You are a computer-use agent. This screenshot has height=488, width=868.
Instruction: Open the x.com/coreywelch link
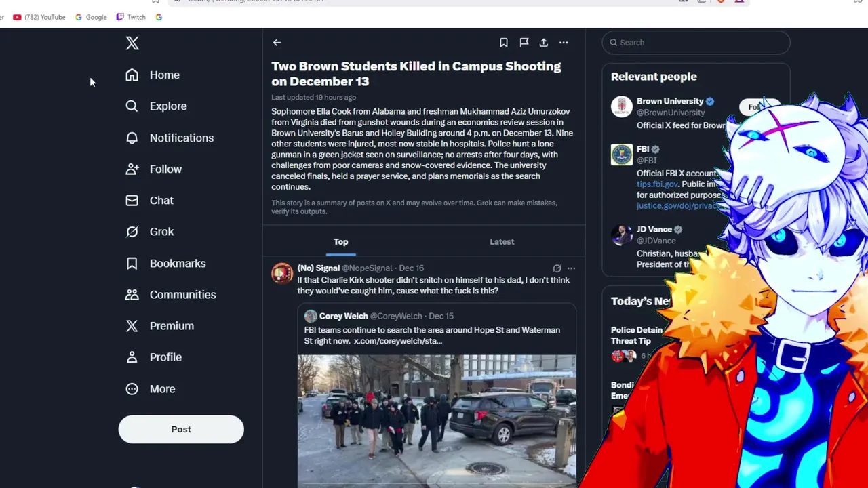pos(398,341)
